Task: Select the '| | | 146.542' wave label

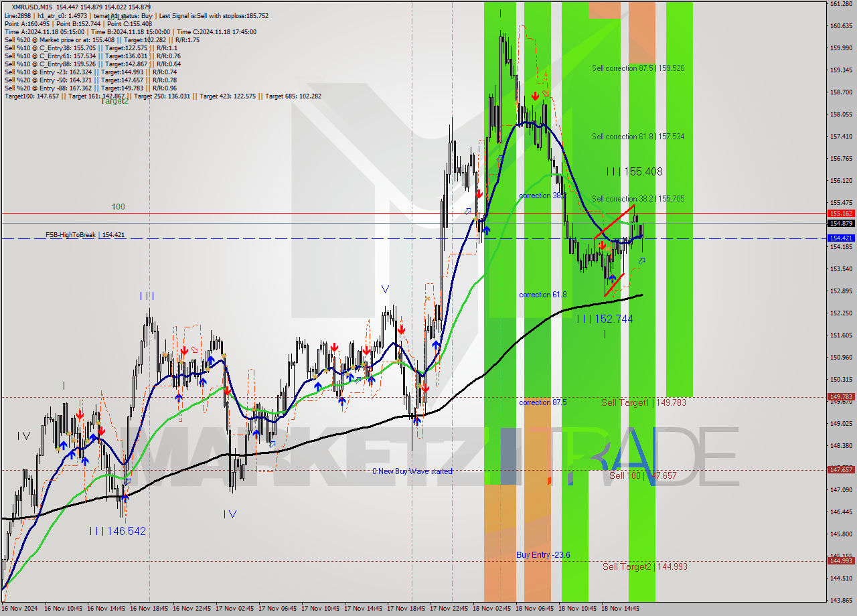Action: (117, 531)
